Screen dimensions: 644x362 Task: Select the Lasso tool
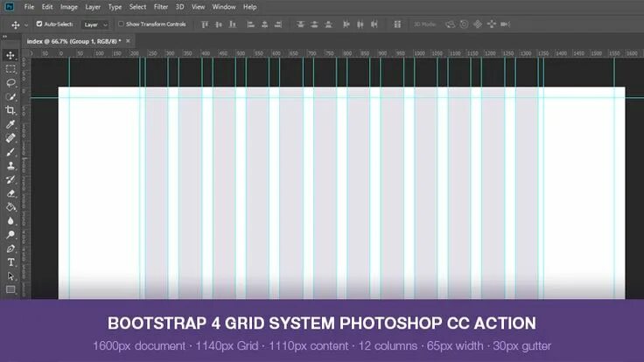point(10,83)
